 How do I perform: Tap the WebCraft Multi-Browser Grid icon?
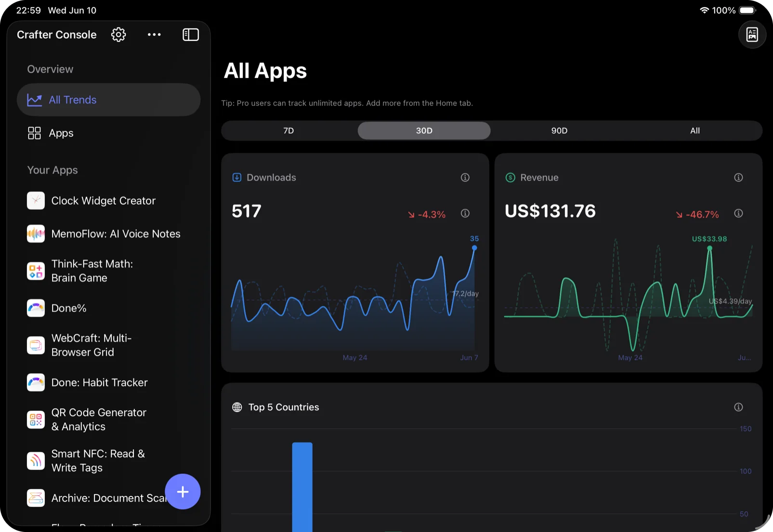point(36,345)
